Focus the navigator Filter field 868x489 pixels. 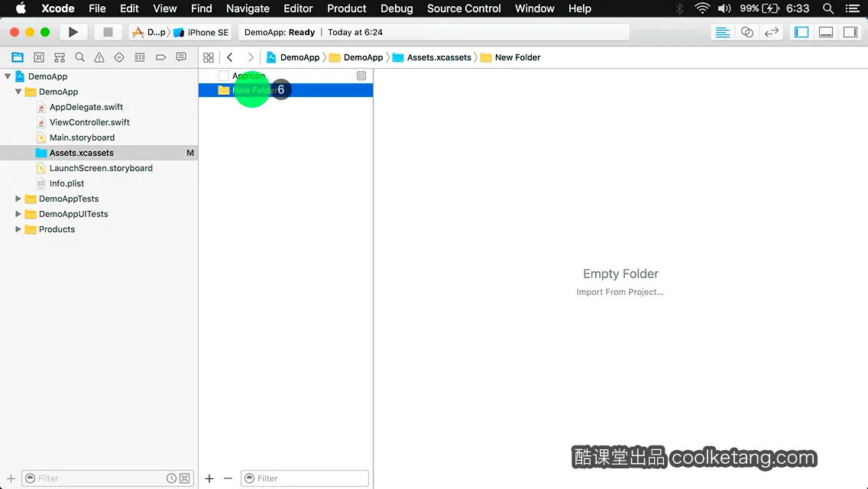point(108,478)
